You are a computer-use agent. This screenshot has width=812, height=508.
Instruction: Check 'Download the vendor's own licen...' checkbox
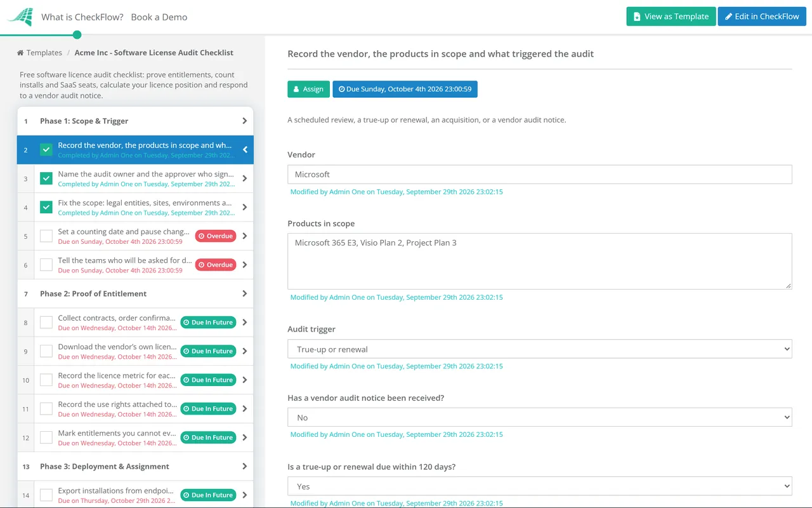(46, 351)
